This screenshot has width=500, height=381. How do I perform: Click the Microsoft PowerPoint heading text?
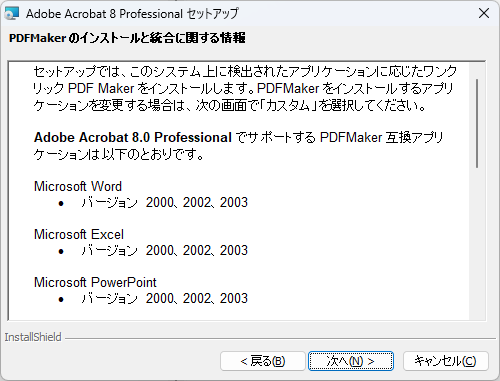click(95, 282)
